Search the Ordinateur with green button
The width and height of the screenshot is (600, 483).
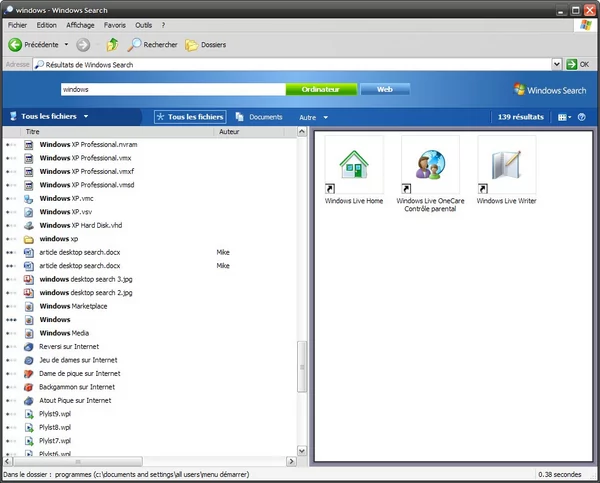point(321,89)
